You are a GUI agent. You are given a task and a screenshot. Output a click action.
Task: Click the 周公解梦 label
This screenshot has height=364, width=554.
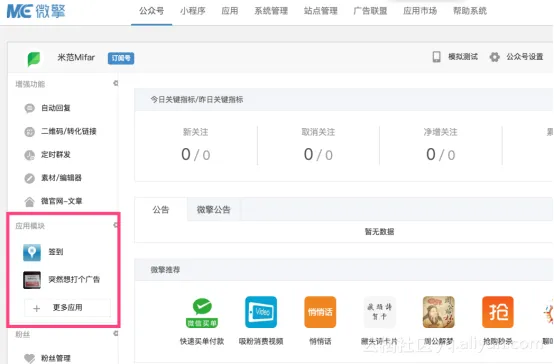coord(438,341)
